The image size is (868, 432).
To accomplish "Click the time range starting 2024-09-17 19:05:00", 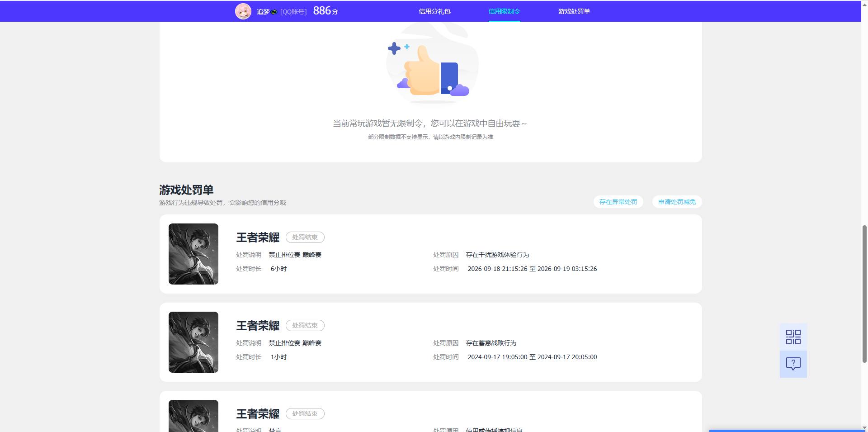I will 532,357.
